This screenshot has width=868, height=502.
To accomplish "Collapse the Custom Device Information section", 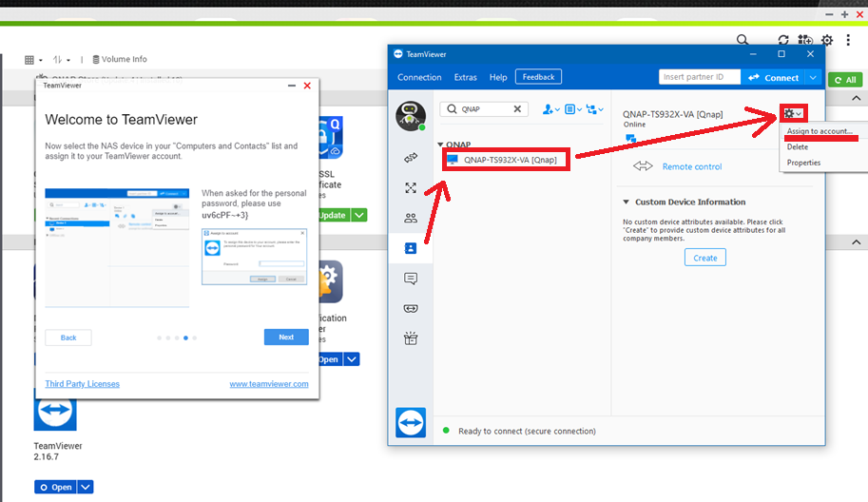I will pos(626,202).
